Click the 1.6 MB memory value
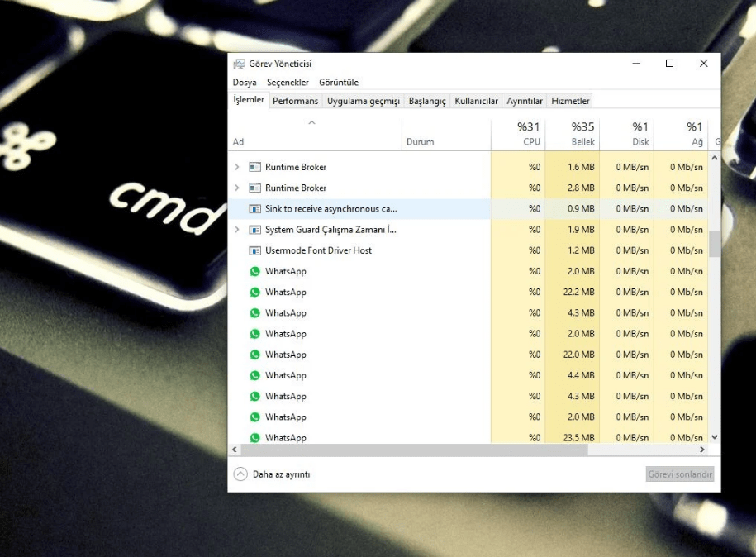The image size is (756, 557). click(581, 167)
